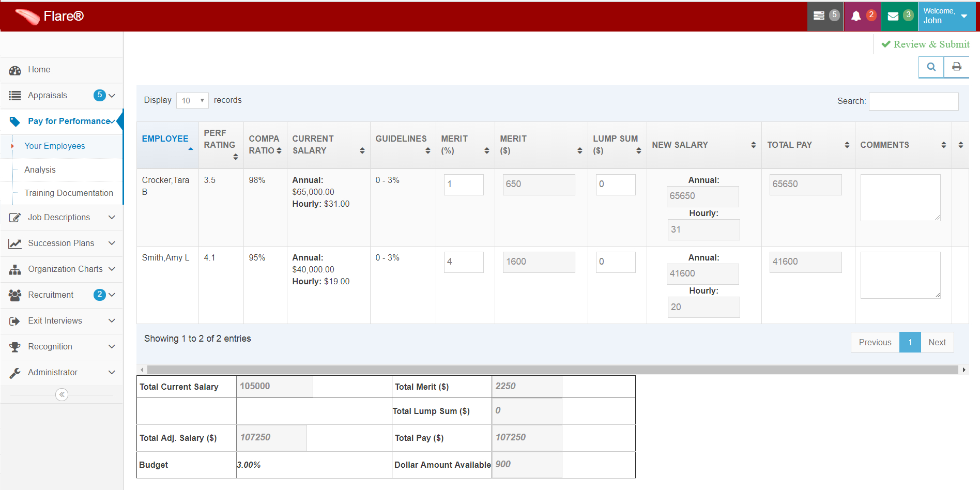The image size is (980, 490).
Task: Click Comments box for Smith, Amy
Action: coord(900,275)
